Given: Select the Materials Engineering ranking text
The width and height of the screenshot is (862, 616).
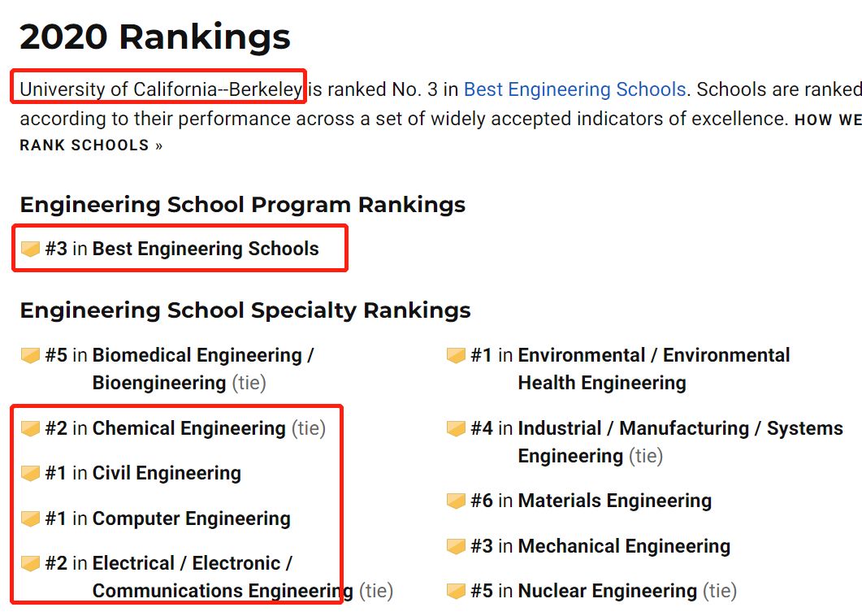Looking at the screenshot, I should [x=591, y=501].
